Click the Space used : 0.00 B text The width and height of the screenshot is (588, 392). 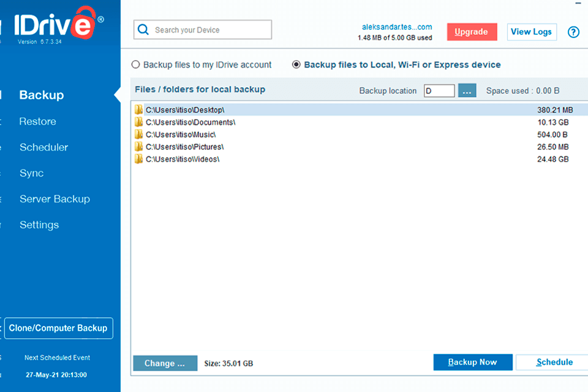[x=522, y=91]
